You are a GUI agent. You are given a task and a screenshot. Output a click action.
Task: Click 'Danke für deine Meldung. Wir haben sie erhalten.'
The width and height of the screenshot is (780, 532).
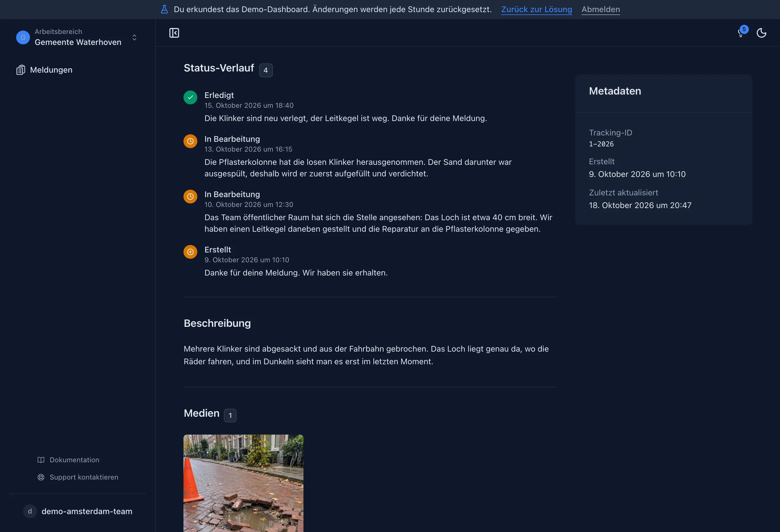pos(296,273)
